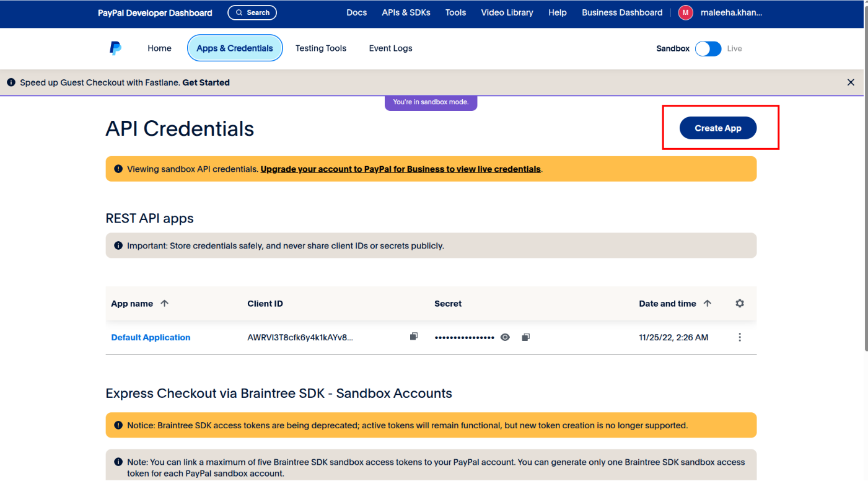Open the Search box in header
This screenshot has height=481, width=868.
pos(252,12)
